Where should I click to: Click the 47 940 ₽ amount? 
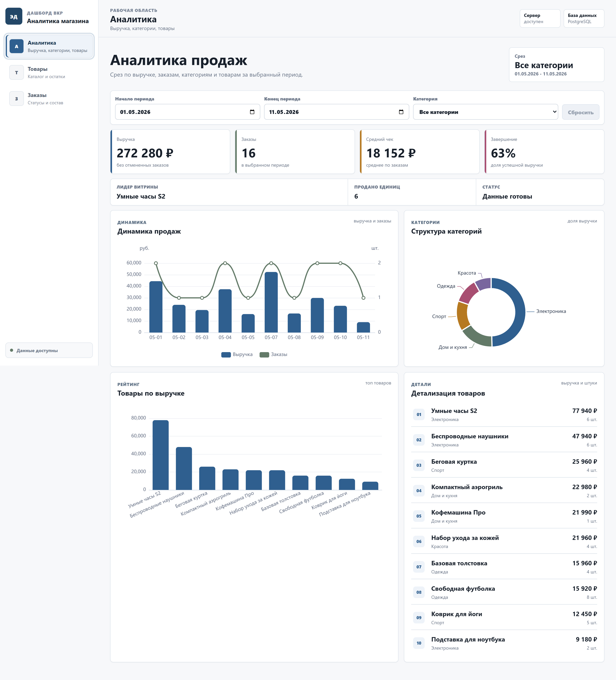584,436
